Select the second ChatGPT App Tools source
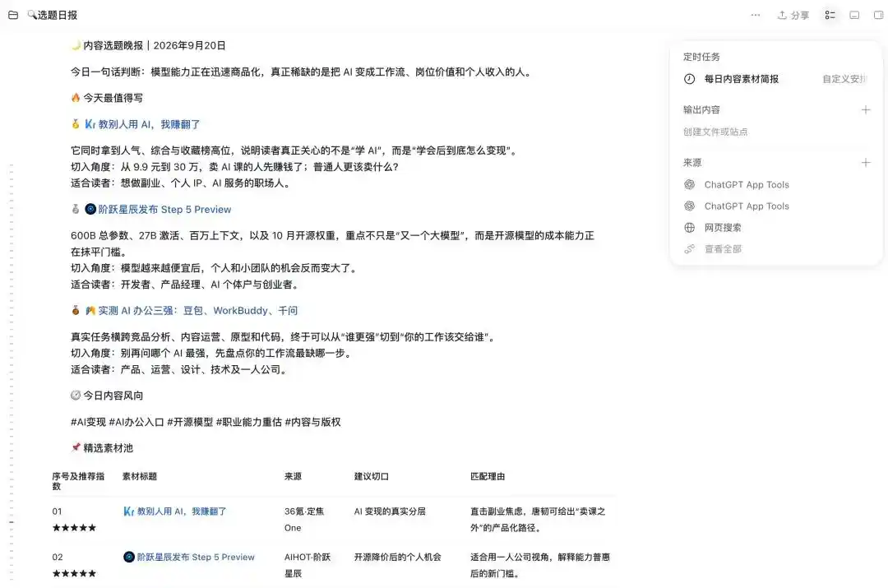Viewport: 888px width, 588px height. tap(747, 206)
